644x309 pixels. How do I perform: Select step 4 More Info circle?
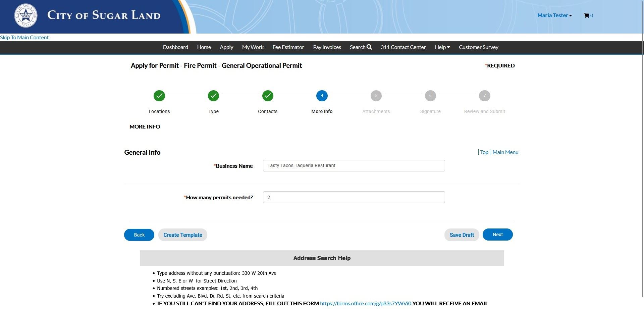click(x=322, y=96)
